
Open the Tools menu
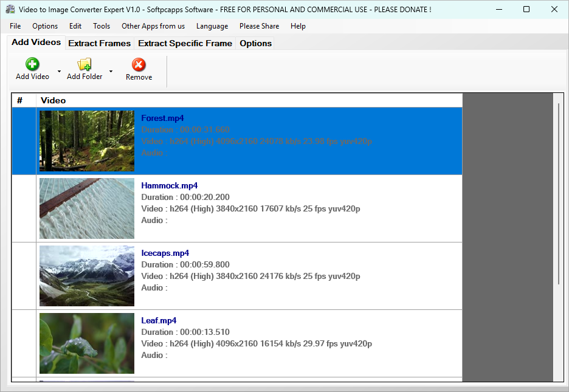coord(102,26)
